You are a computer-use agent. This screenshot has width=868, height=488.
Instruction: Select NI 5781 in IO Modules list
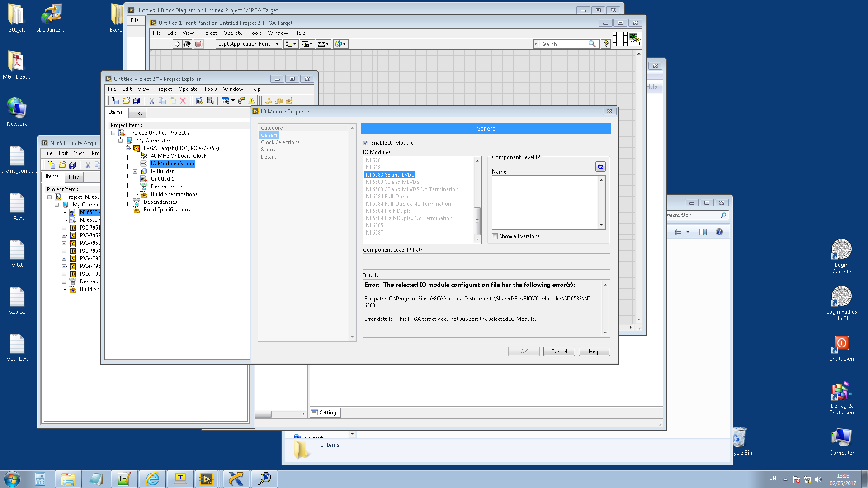click(x=374, y=160)
